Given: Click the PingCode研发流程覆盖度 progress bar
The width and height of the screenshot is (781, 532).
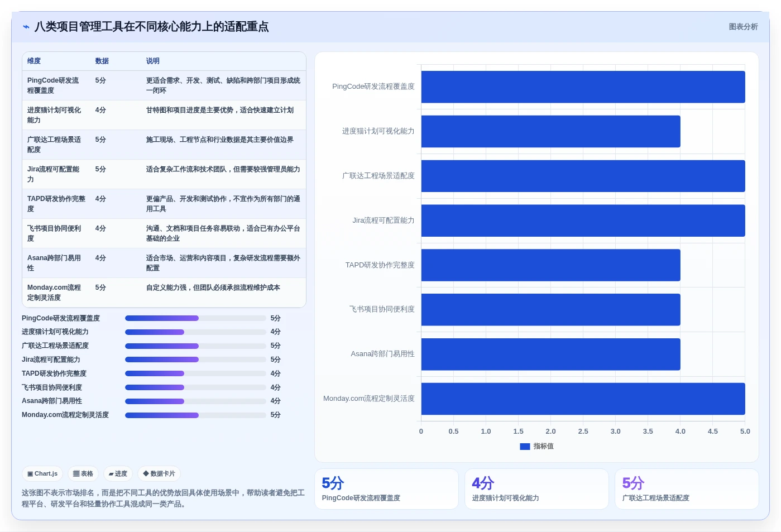Looking at the screenshot, I should 195,318.
